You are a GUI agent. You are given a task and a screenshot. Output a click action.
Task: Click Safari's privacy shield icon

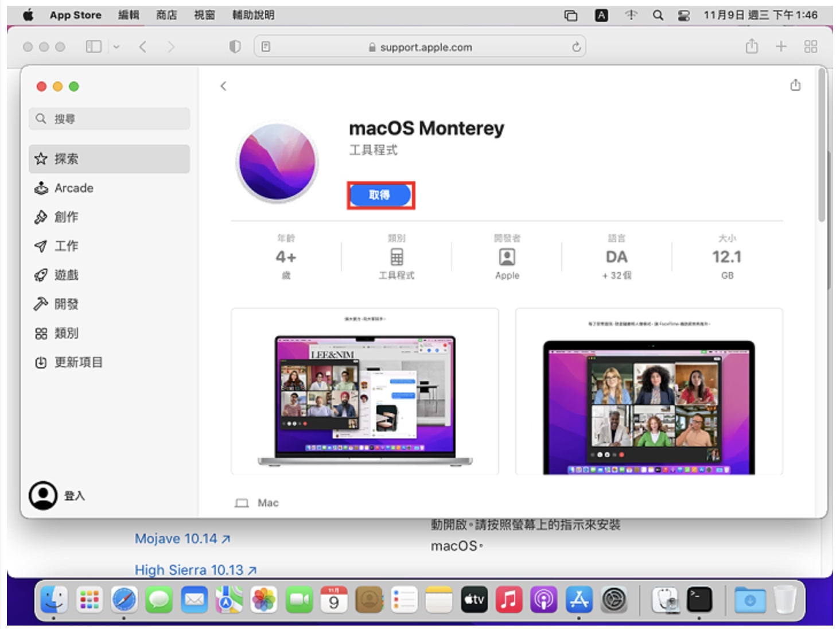click(235, 47)
